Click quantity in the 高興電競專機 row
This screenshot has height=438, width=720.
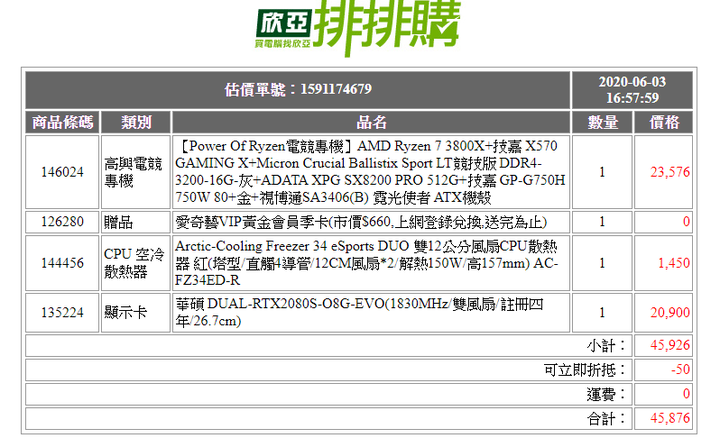(x=602, y=172)
